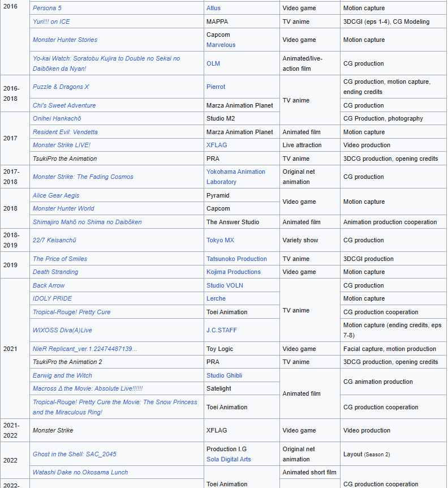Select the '2018-2019' year cell
The width and height of the screenshot is (448, 488).
click(x=15, y=240)
